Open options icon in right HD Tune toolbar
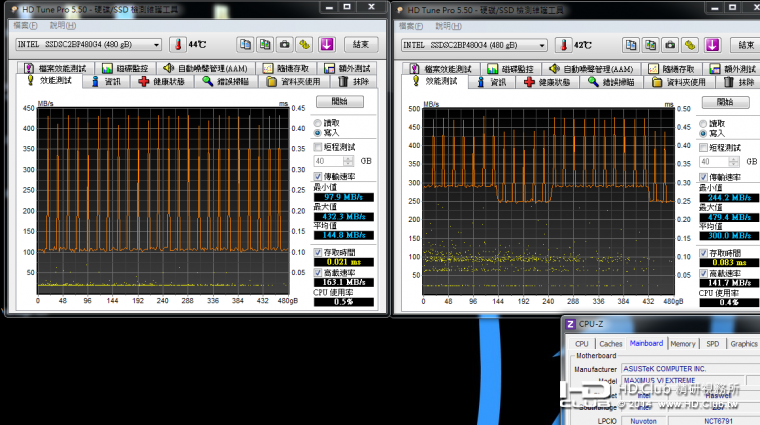The image size is (760, 425). click(690, 45)
